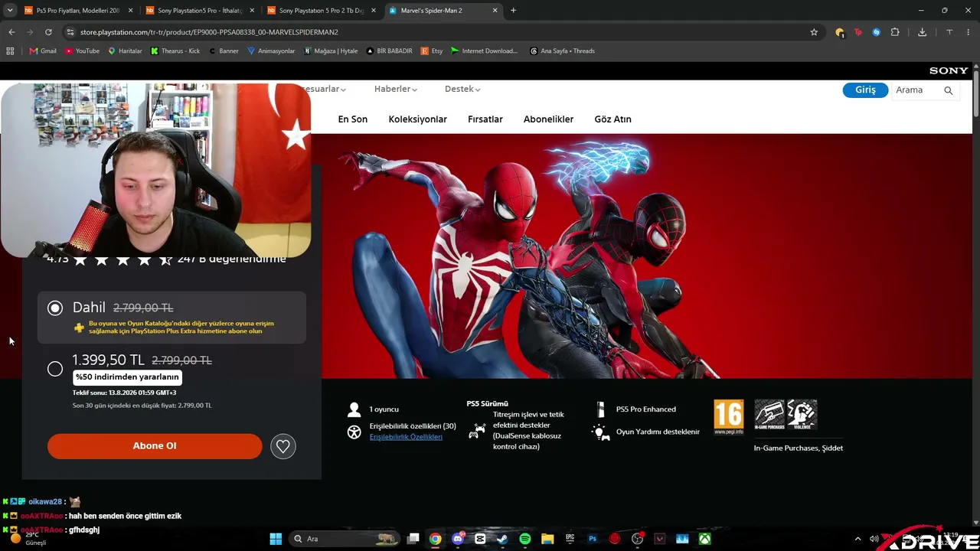The width and height of the screenshot is (980, 551).
Task: Open the Etsy bookmark
Action: coord(432,51)
